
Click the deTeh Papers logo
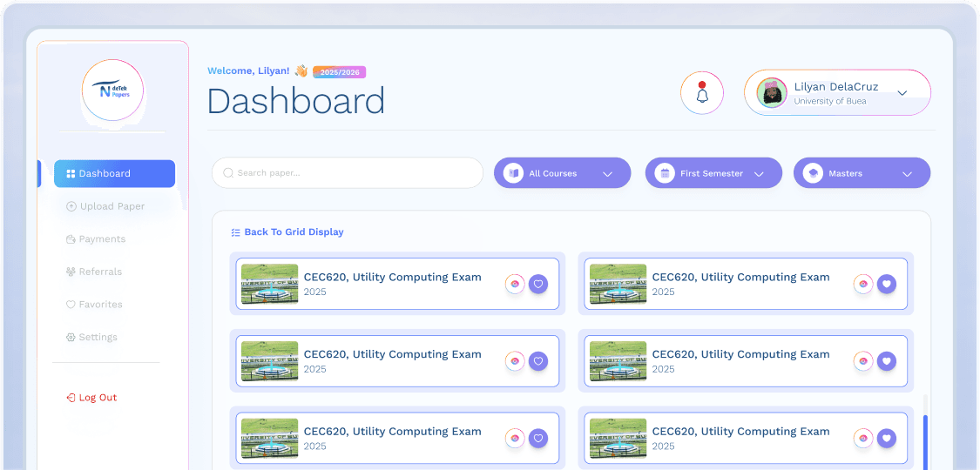tap(112, 91)
